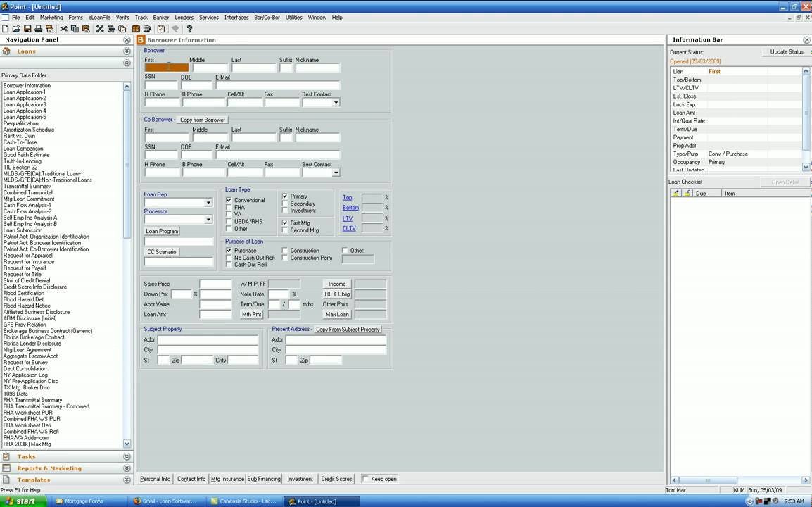812x507 pixels.
Task: Click the Sales Price input field
Action: [215, 284]
